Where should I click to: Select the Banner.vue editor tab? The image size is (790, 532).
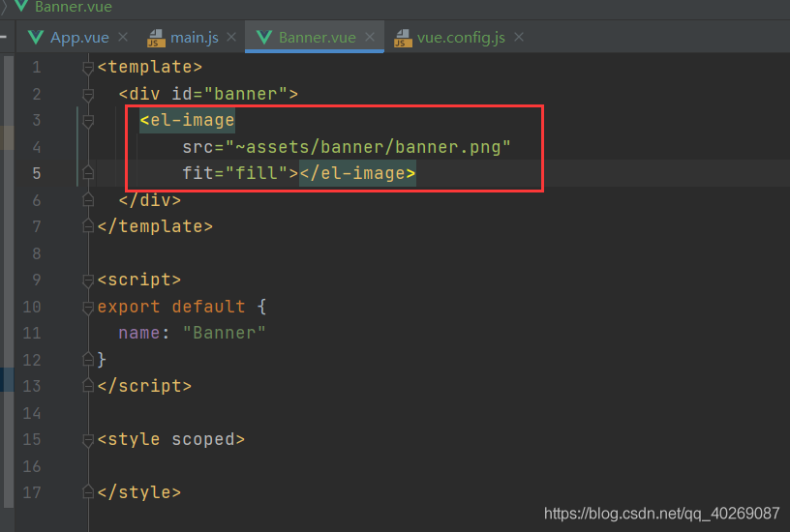point(317,38)
